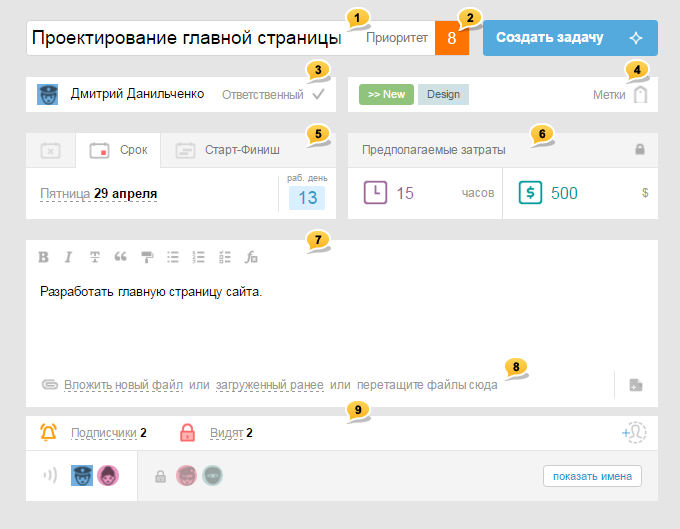Insert a bulleted list

click(173, 257)
